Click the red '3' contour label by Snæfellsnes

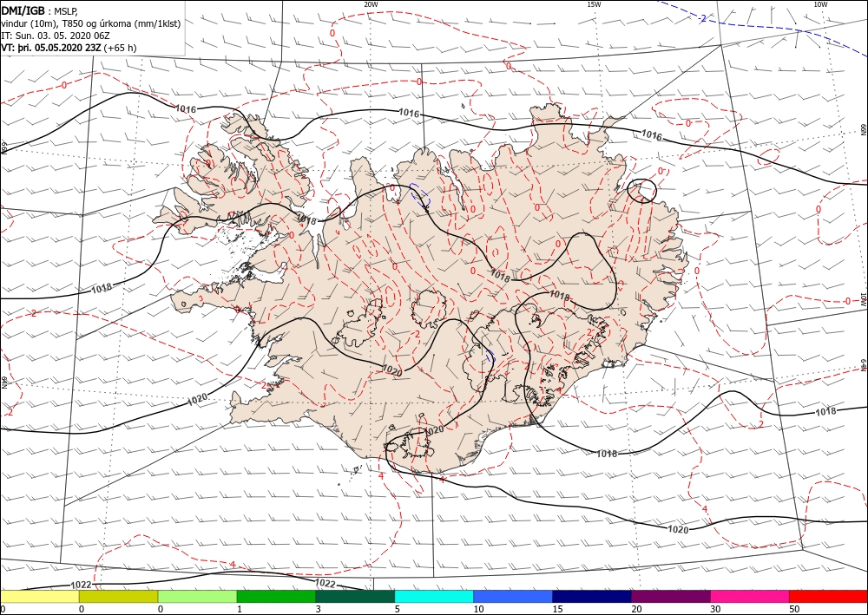pos(201,298)
